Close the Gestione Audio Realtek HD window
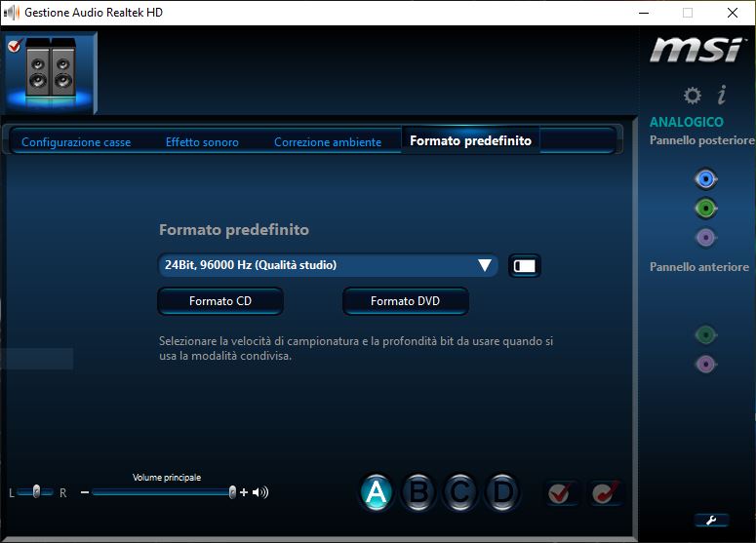This screenshot has height=543, width=756. click(733, 13)
